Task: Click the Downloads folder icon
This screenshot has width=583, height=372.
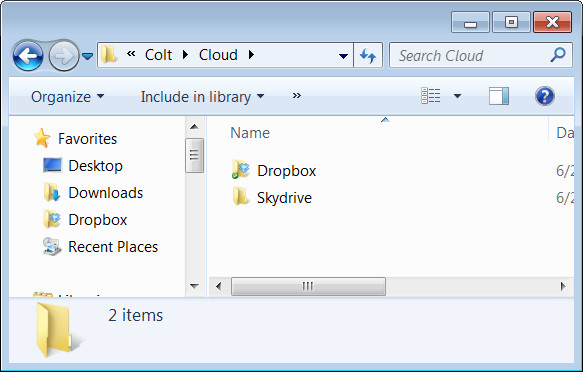Action: pyautogui.click(x=52, y=193)
